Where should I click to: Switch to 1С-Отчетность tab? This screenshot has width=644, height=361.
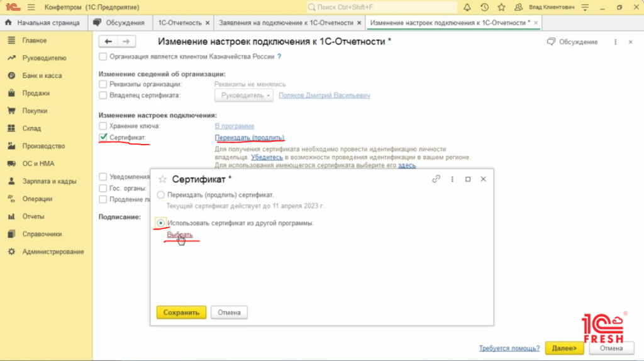180,23
